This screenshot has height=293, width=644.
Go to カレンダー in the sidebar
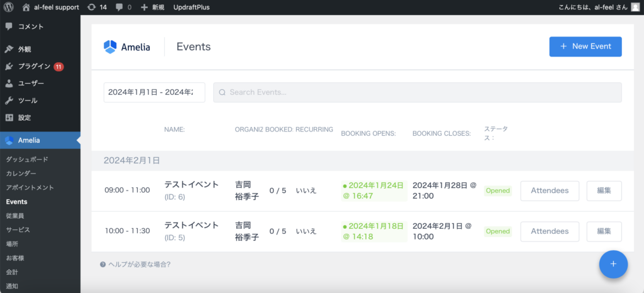[x=21, y=174]
